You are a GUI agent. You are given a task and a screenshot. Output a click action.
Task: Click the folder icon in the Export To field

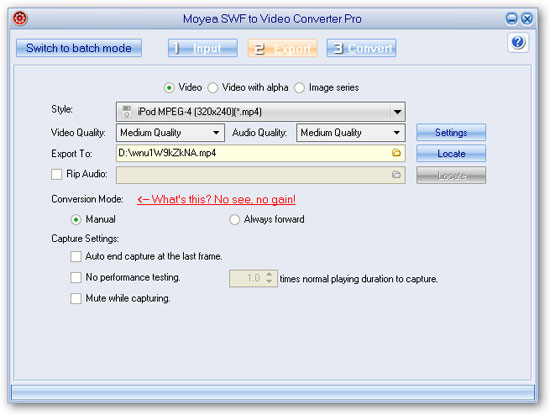coord(396,153)
